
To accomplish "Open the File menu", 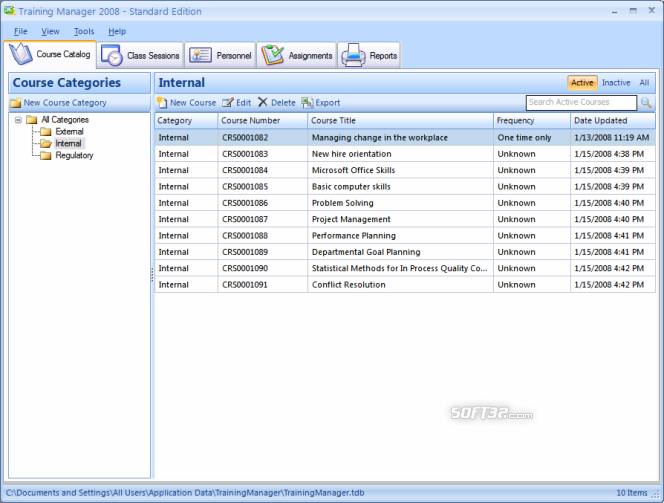I will [20, 31].
